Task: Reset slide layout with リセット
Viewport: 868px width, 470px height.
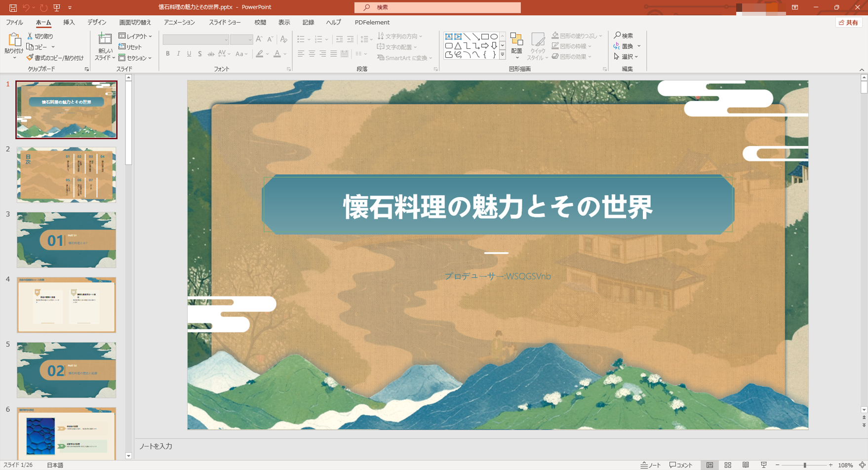Action: (x=130, y=47)
